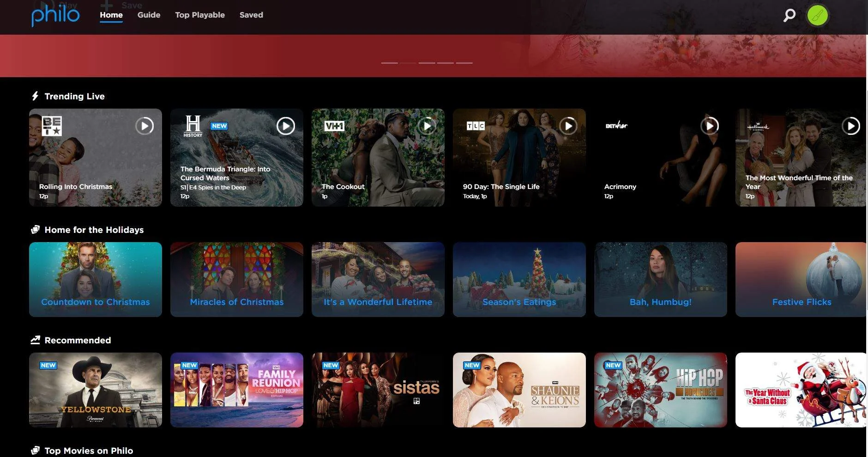The width and height of the screenshot is (868, 457).
Task: Open The Year Without a Santa Claus
Action: click(801, 390)
